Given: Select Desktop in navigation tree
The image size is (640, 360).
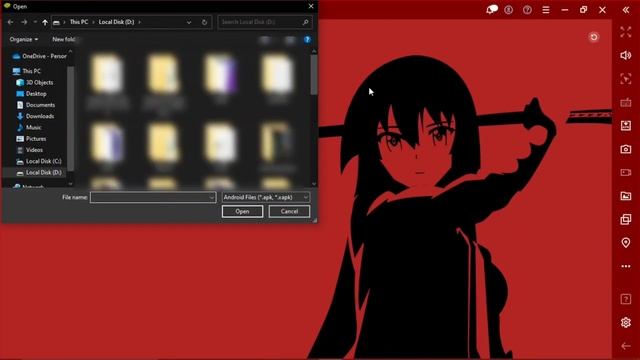Looking at the screenshot, I should (x=32, y=94).
